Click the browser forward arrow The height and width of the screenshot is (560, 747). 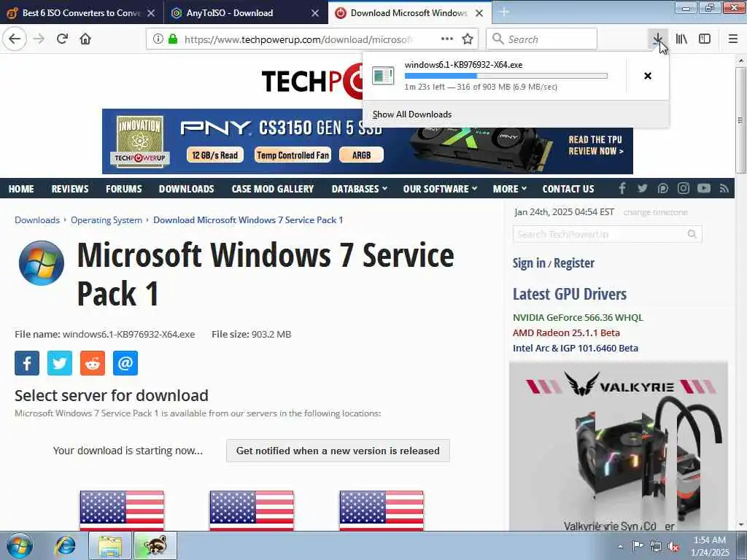39,39
